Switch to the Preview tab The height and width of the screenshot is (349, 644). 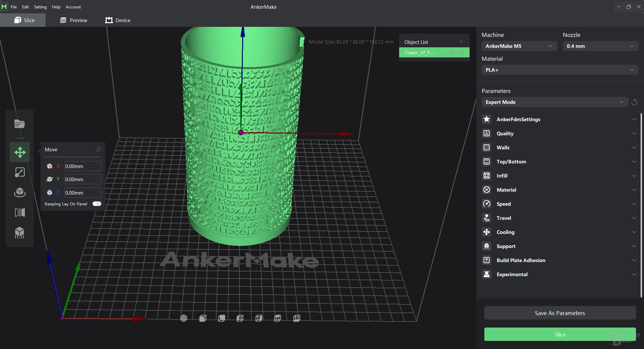(73, 20)
